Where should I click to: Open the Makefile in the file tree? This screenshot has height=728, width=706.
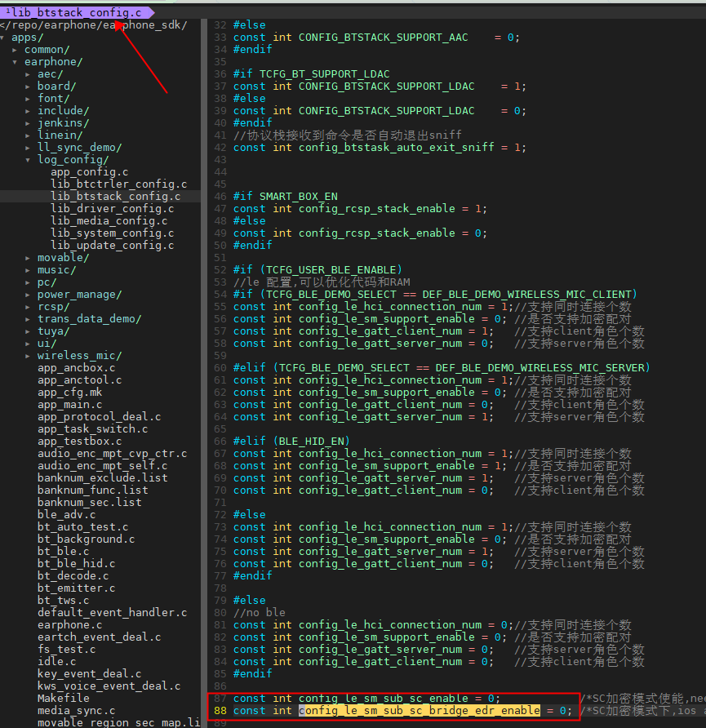pos(63,699)
